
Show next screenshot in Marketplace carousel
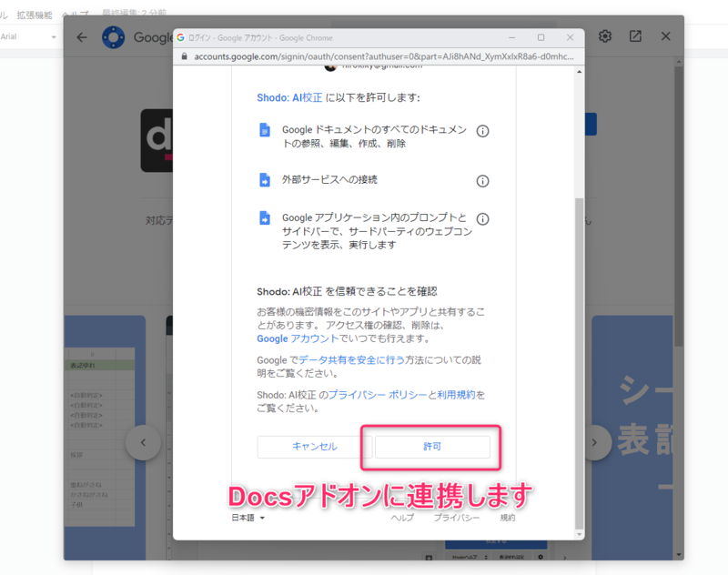coord(594,443)
